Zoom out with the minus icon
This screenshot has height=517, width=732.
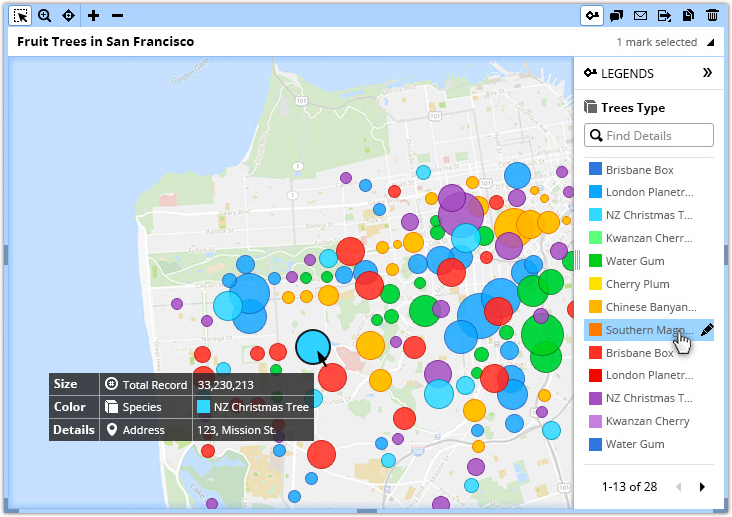(x=117, y=15)
